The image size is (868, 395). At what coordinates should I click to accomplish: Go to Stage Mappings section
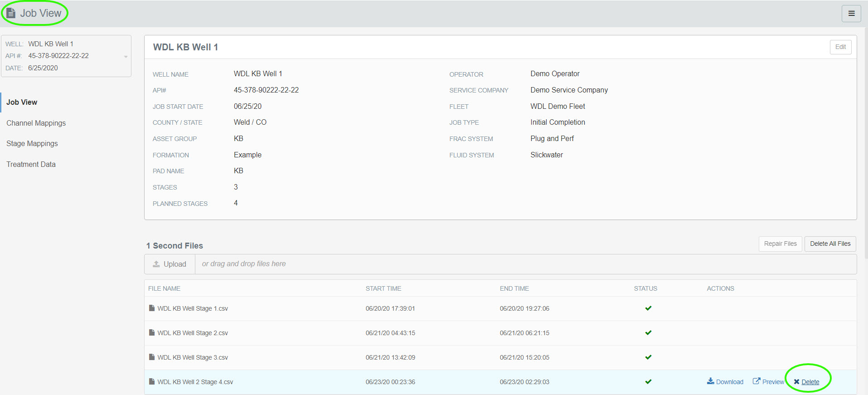click(x=32, y=144)
